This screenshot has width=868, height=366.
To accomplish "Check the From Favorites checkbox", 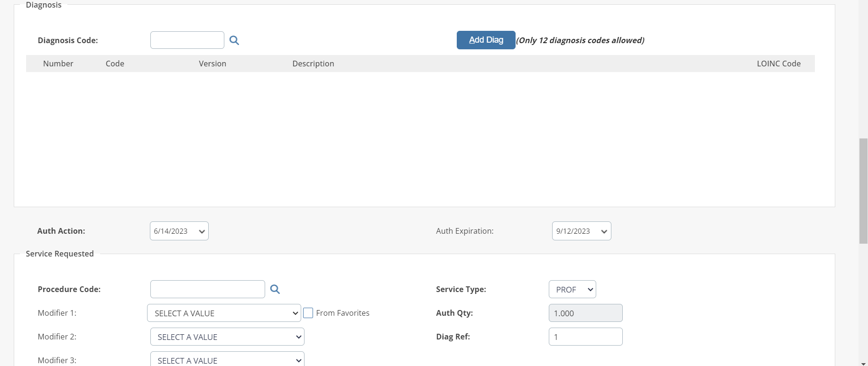I will click(x=308, y=313).
